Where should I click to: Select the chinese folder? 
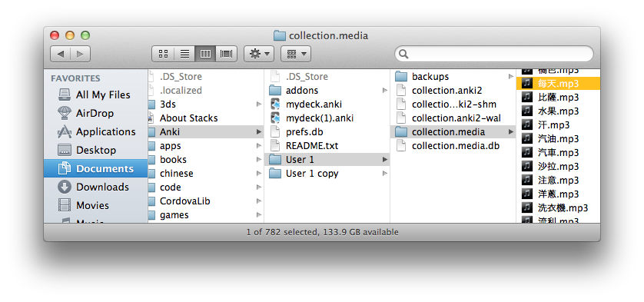tap(206, 174)
